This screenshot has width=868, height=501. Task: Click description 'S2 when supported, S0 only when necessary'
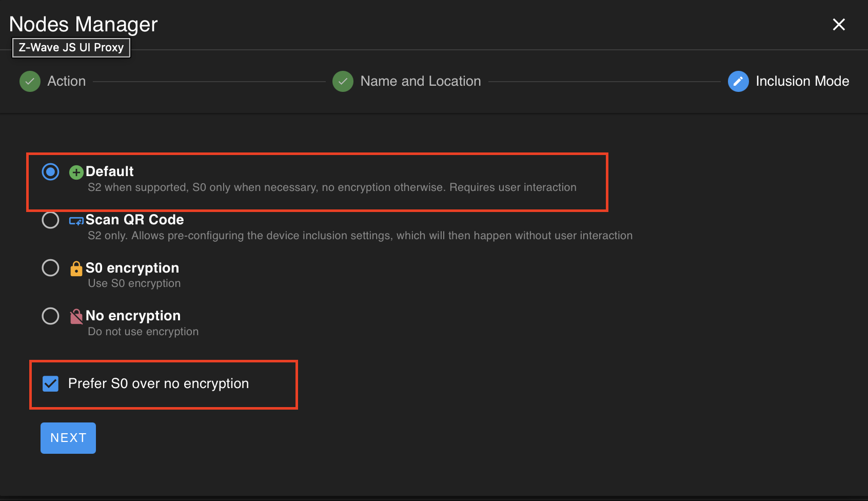[332, 187]
